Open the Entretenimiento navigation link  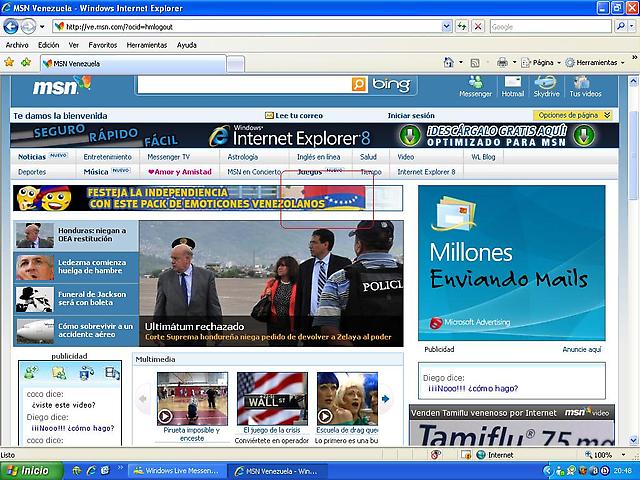tap(107, 157)
